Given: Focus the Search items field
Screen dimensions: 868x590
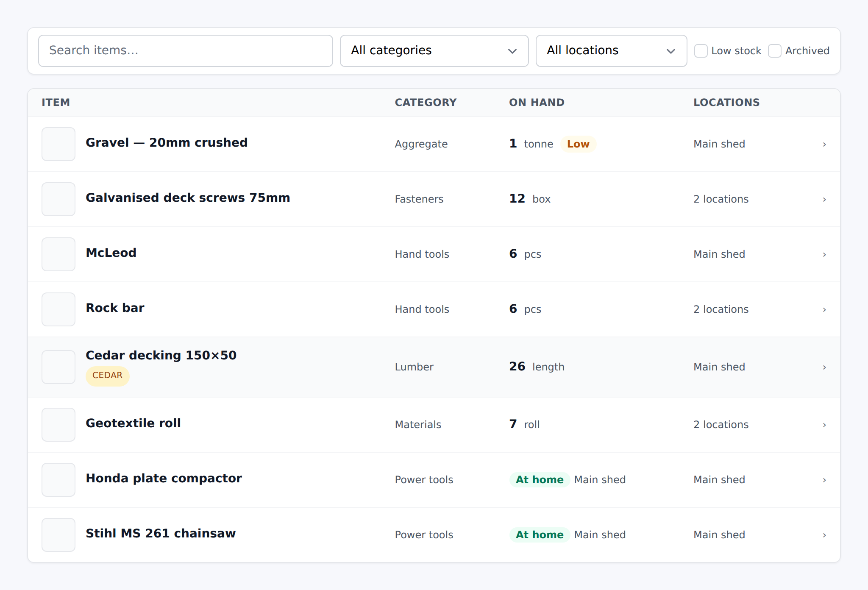Looking at the screenshot, I should point(185,51).
